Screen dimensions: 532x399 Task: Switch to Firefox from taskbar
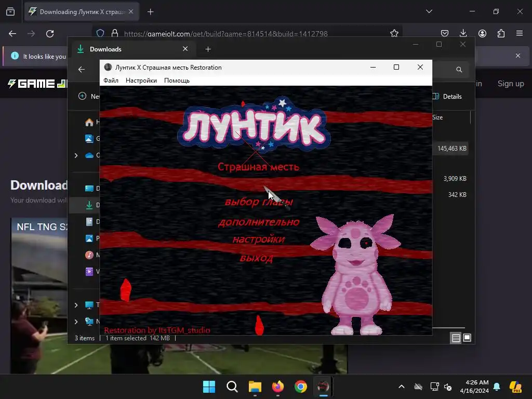(278, 387)
